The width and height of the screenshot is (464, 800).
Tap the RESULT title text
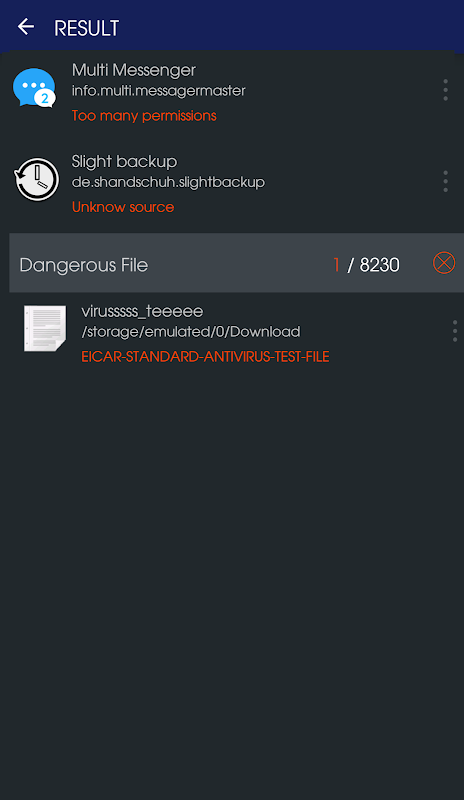[x=86, y=28]
